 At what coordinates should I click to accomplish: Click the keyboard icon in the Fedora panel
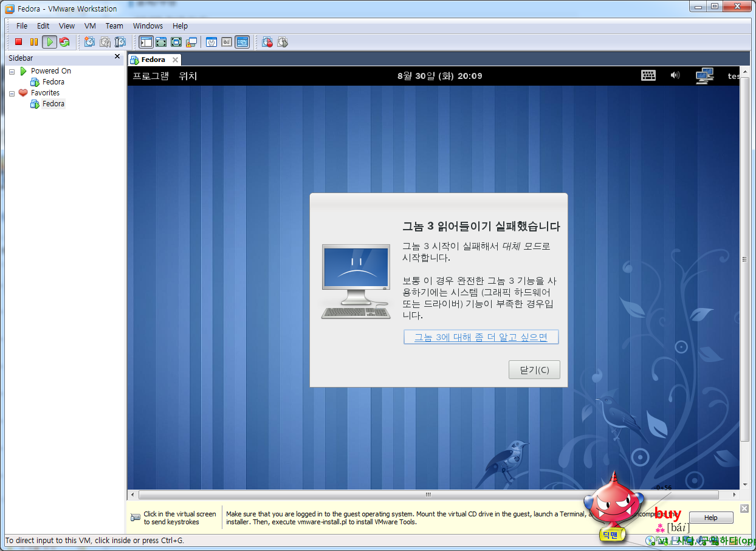tap(648, 75)
